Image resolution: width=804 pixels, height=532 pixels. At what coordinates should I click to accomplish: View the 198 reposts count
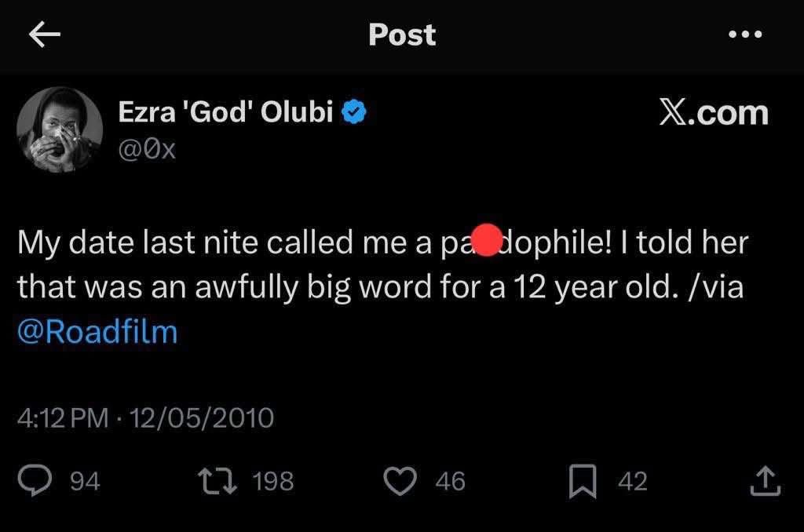(274, 481)
